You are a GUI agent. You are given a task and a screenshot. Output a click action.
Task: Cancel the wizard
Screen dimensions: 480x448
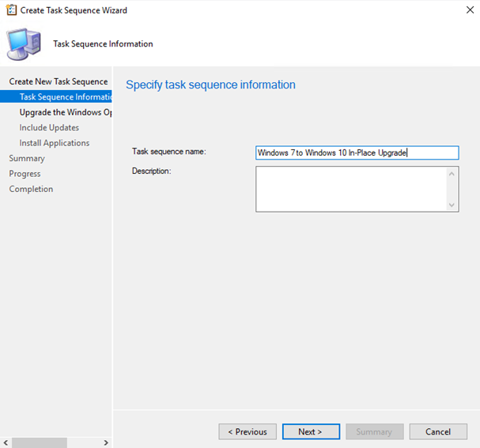coord(438,431)
